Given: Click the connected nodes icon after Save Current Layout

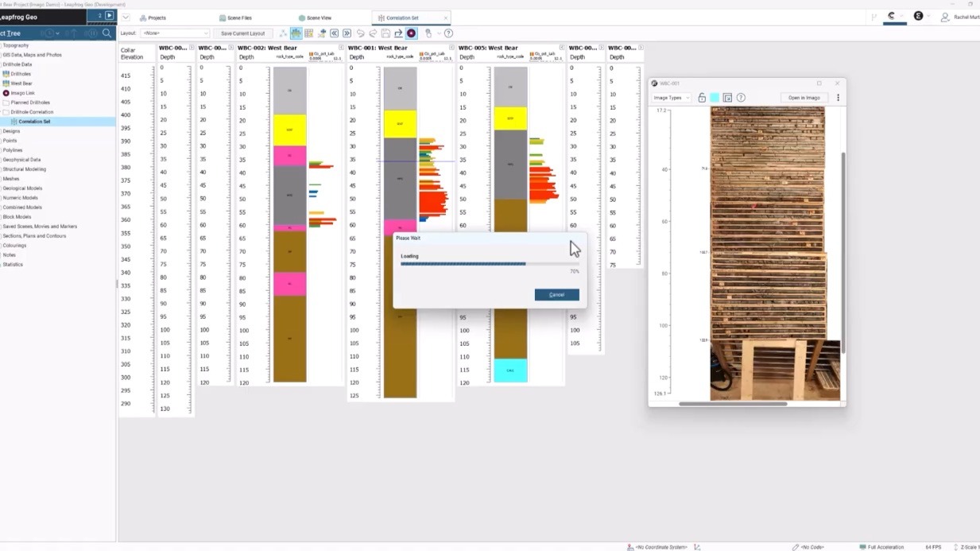Looking at the screenshot, I should [283, 33].
